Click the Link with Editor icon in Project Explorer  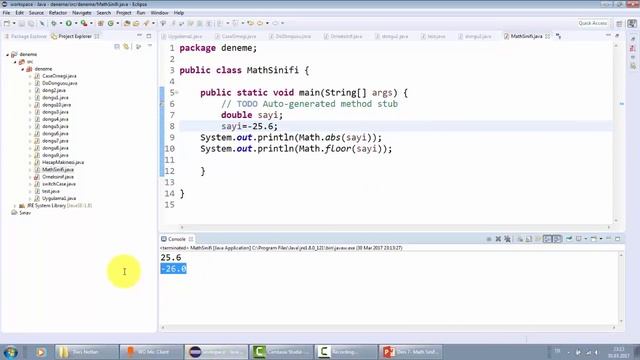126,47
